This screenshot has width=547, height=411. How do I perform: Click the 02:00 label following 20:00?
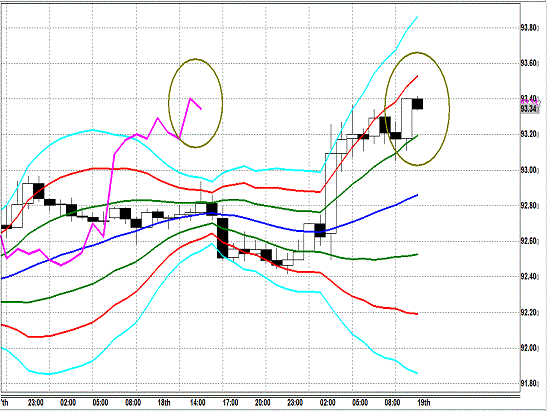(x=327, y=403)
